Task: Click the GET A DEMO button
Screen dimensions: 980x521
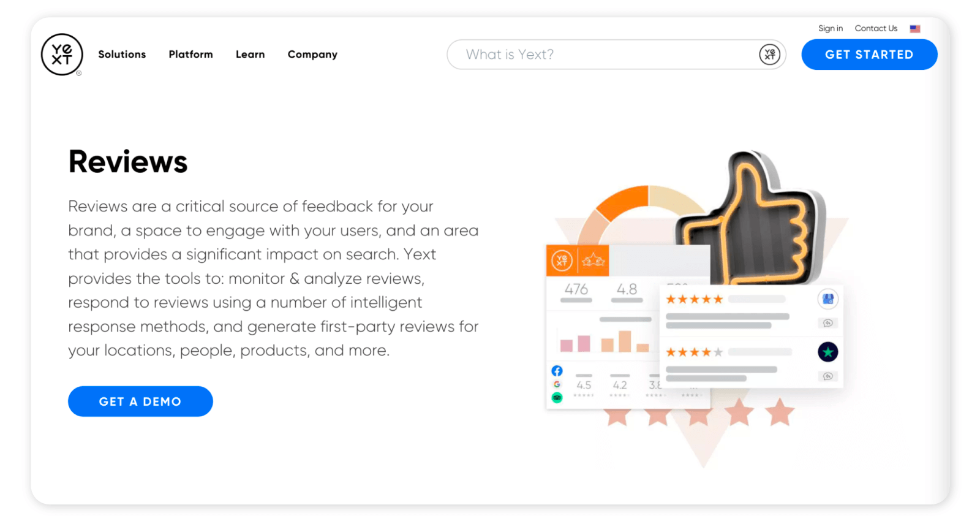Action: click(140, 401)
